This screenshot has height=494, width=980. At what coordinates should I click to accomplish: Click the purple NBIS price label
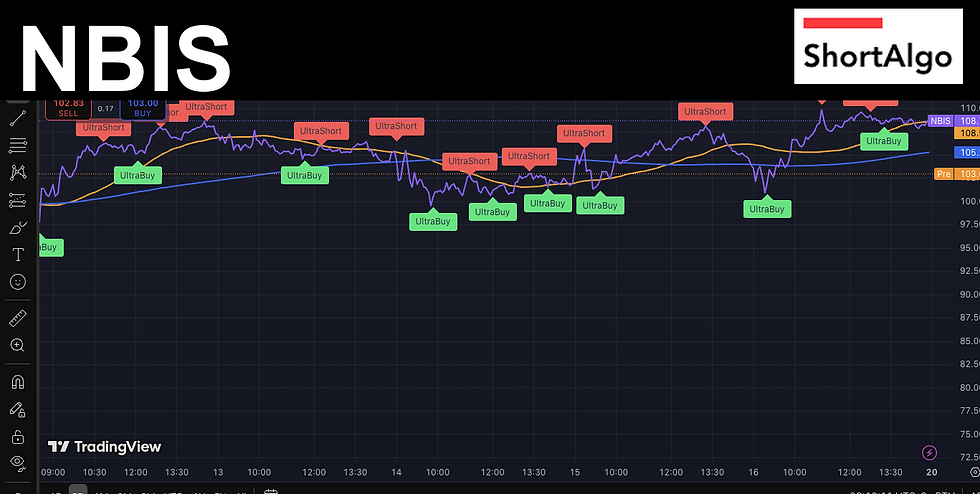(954, 121)
